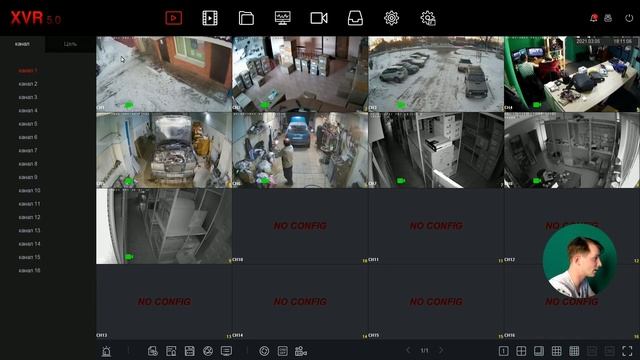640x360 pixels.
Task: Open the video playback section
Action: [210, 18]
